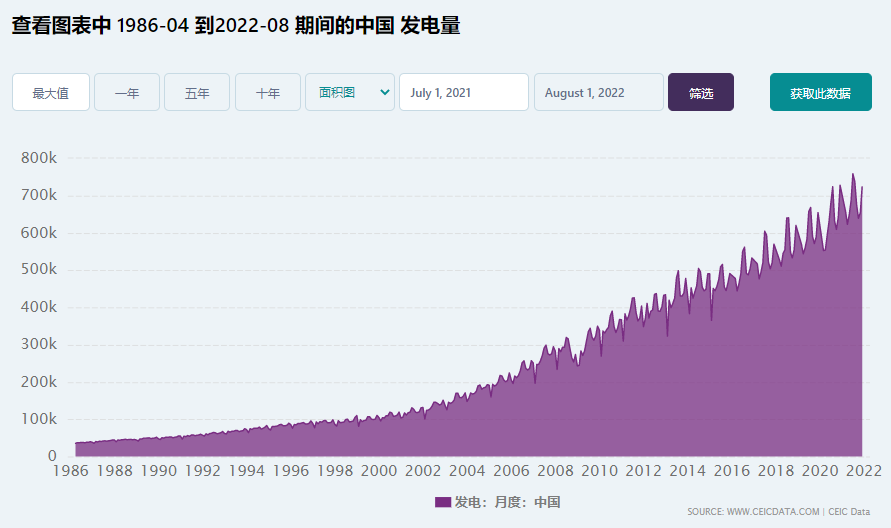Click the 2022 x-axis label
The width and height of the screenshot is (891, 528).
click(x=863, y=471)
